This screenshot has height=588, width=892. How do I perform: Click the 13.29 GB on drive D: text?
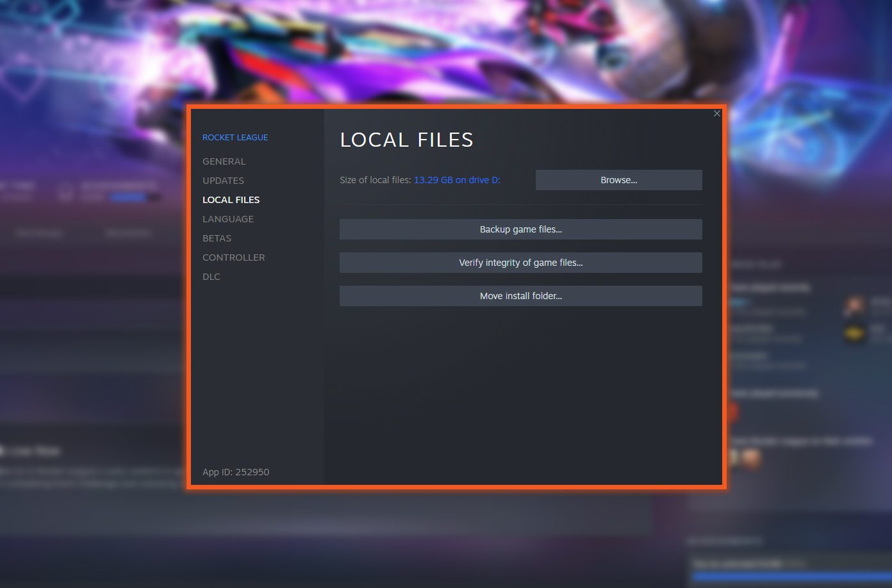click(x=457, y=180)
